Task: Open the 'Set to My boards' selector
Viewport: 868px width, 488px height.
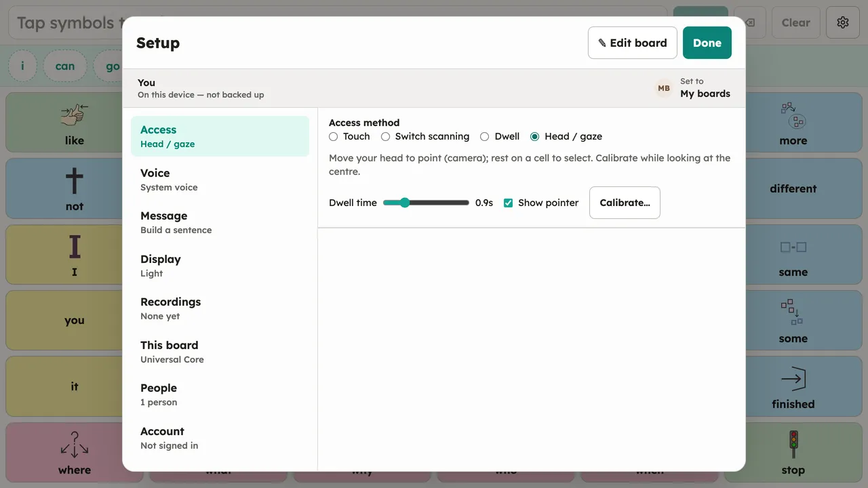Action: (x=693, y=88)
